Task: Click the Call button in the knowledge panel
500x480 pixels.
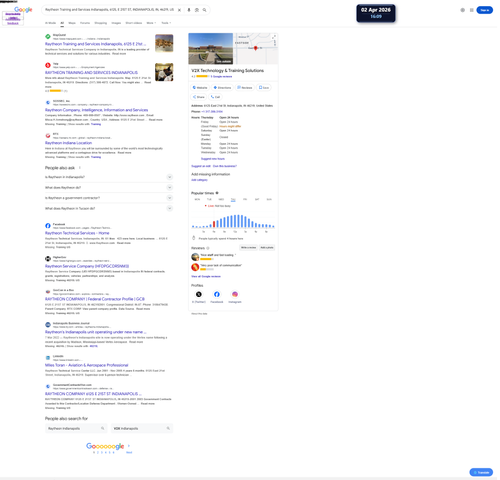Action: click(x=215, y=97)
